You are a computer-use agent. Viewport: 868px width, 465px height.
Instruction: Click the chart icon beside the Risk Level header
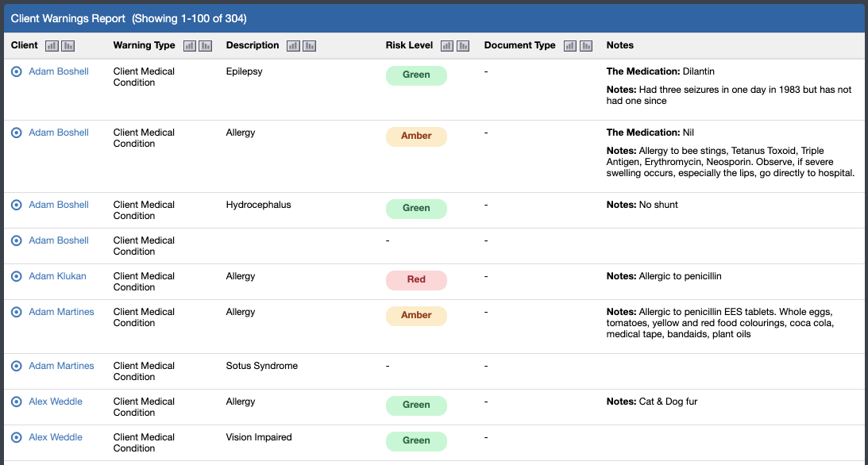tap(447, 45)
